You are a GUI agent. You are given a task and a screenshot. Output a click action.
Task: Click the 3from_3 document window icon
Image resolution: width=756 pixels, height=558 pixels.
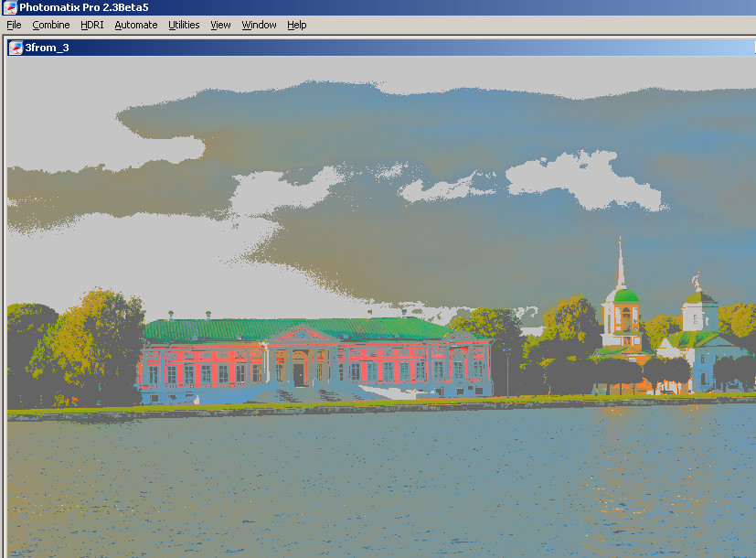[16, 48]
